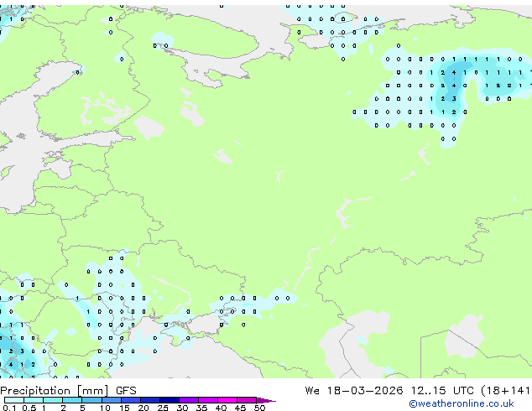
Task: Select the '0.5' legend scale label
Action: (29, 408)
